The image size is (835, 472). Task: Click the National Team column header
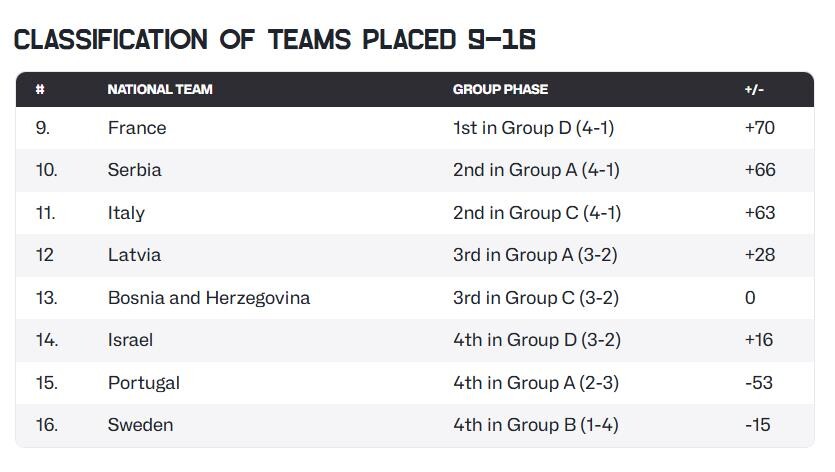point(159,89)
